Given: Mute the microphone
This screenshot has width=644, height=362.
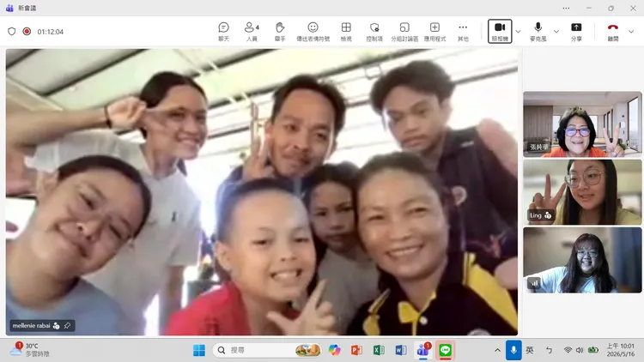Looking at the screenshot, I should [538, 32].
